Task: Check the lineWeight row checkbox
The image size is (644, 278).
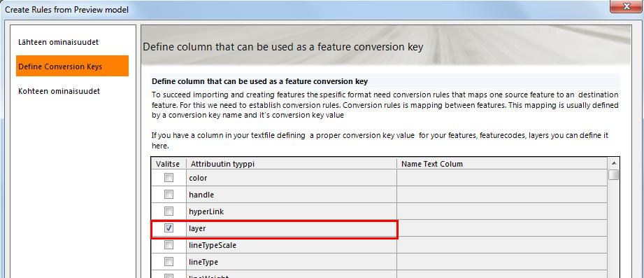Action: (x=169, y=275)
